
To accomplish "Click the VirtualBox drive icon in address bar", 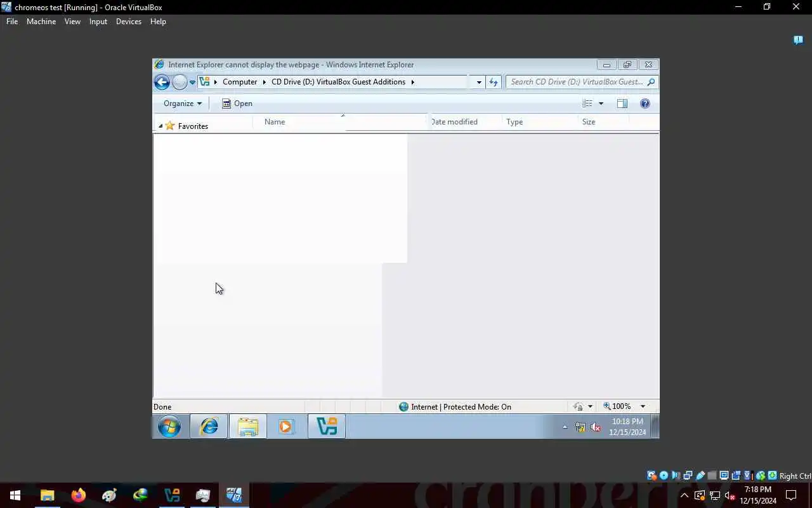I will [205, 82].
